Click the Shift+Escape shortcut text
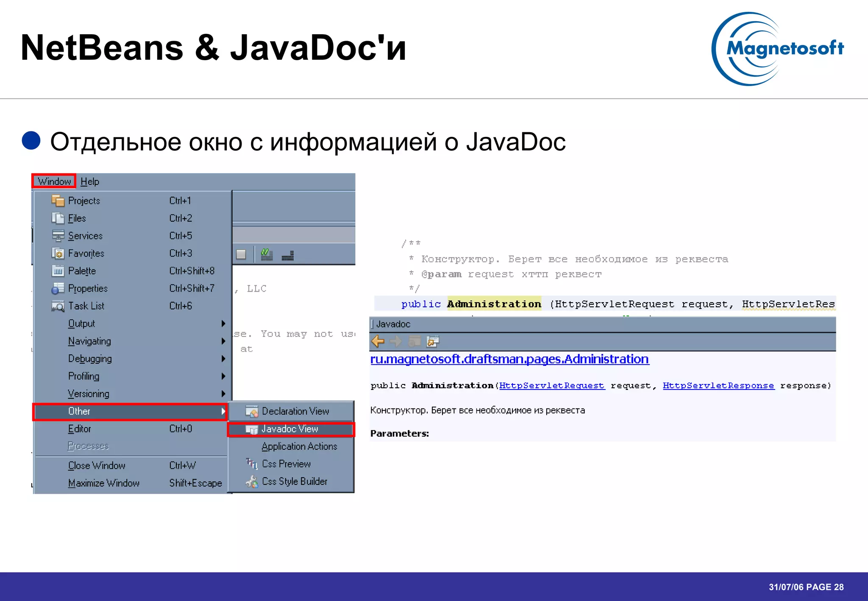 195,483
